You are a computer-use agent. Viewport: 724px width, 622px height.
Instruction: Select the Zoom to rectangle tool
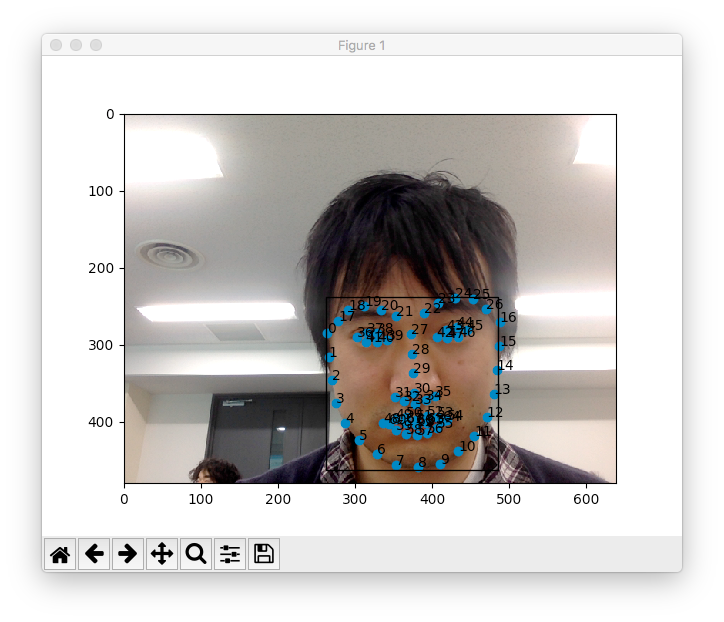(196, 554)
